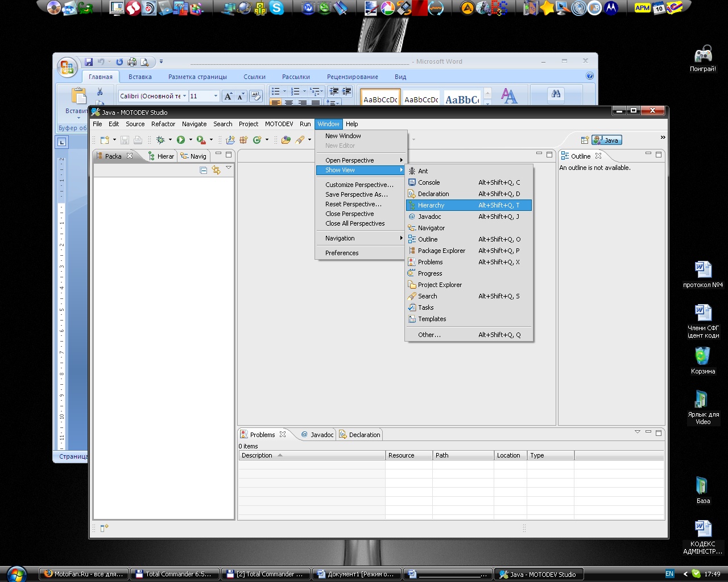The image size is (728, 582).
Task: Switch to the Hierarchy tab
Action: click(161, 156)
